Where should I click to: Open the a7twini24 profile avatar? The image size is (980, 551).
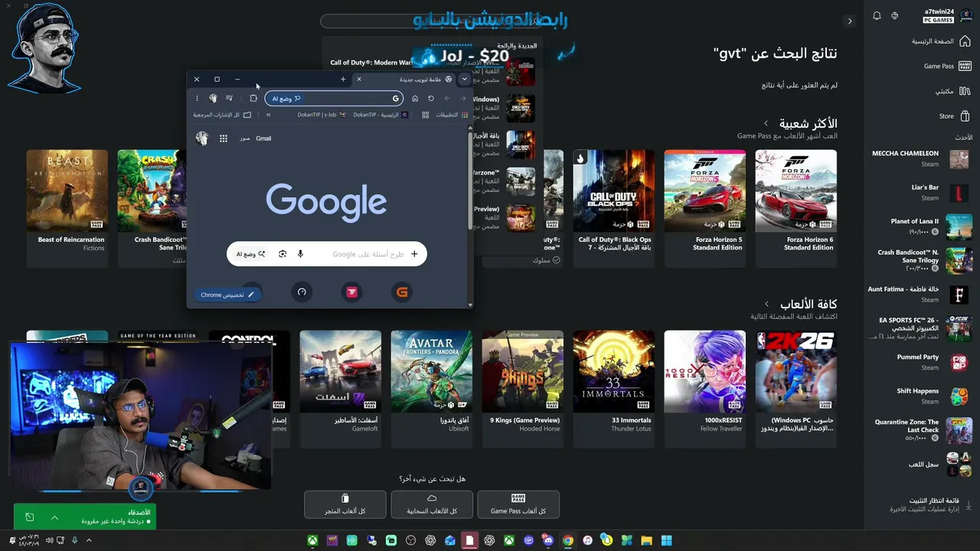(x=965, y=15)
